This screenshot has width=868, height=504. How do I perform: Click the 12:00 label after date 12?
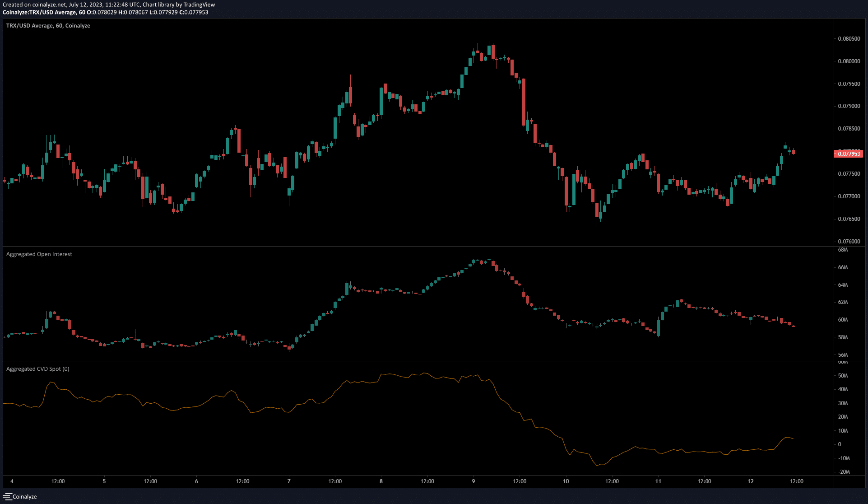click(797, 481)
